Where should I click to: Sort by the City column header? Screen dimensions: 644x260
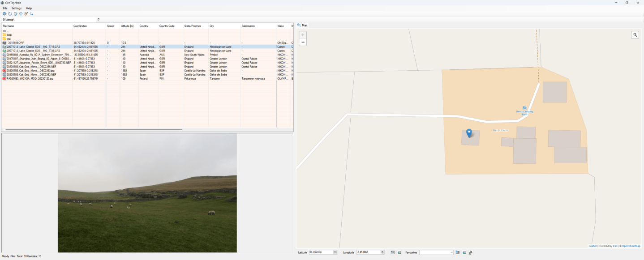[224, 26]
